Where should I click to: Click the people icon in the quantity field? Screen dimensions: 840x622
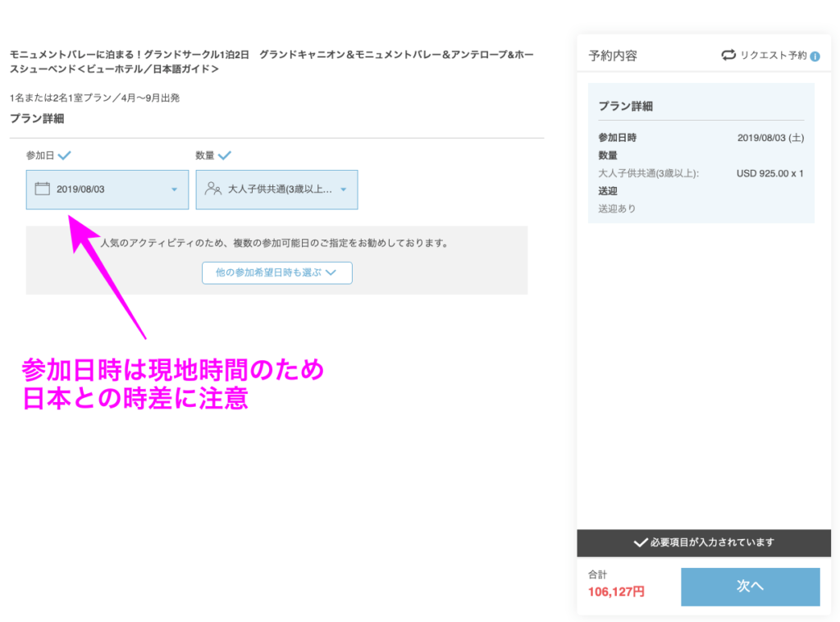(212, 189)
